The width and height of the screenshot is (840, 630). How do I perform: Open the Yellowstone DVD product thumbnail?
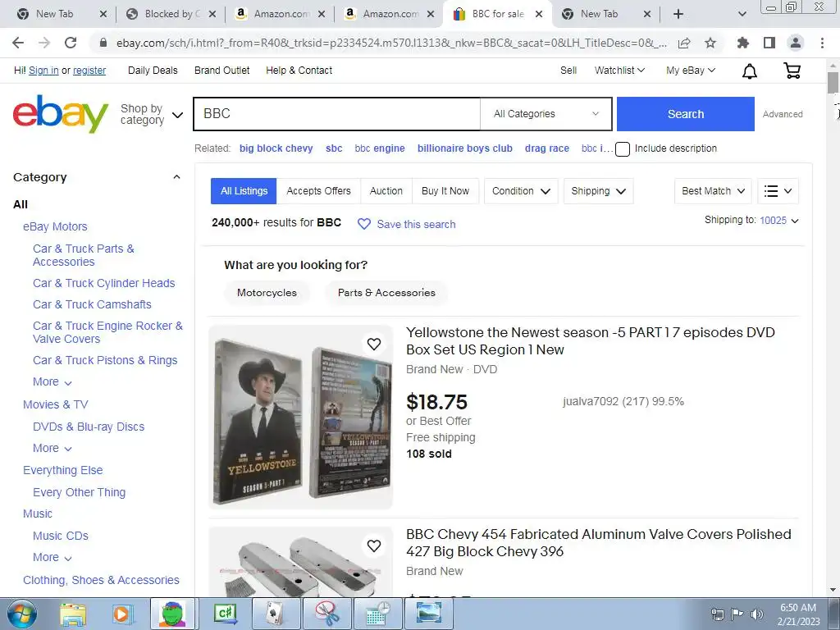tap(300, 418)
